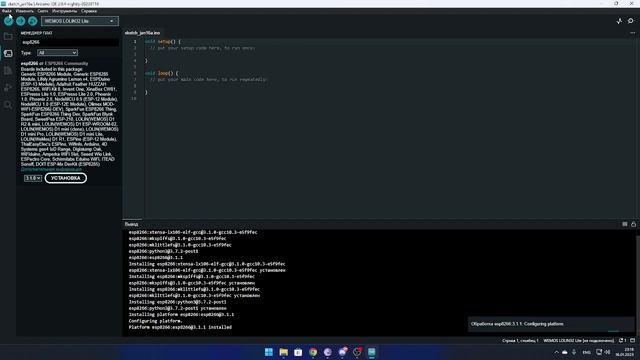The height and width of the screenshot is (360, 640).
Task: Open the esp8266 version selector dropdown
Action: coord(33,178)
